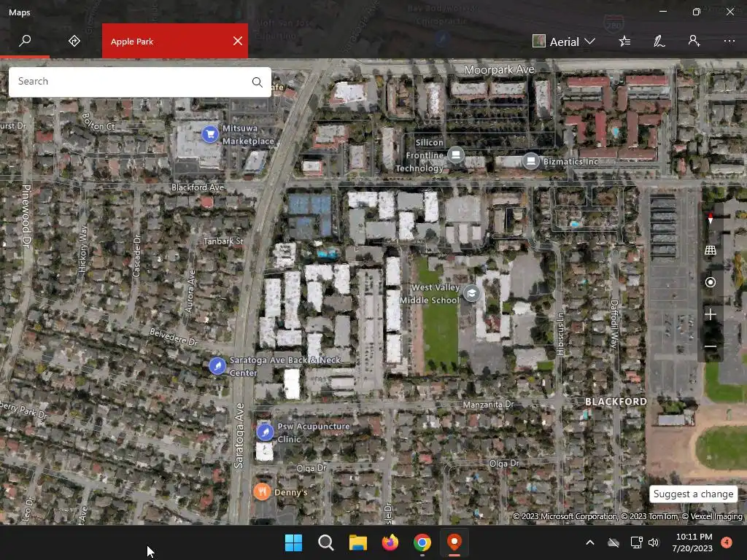Show my location on the map

click(711, 282)
